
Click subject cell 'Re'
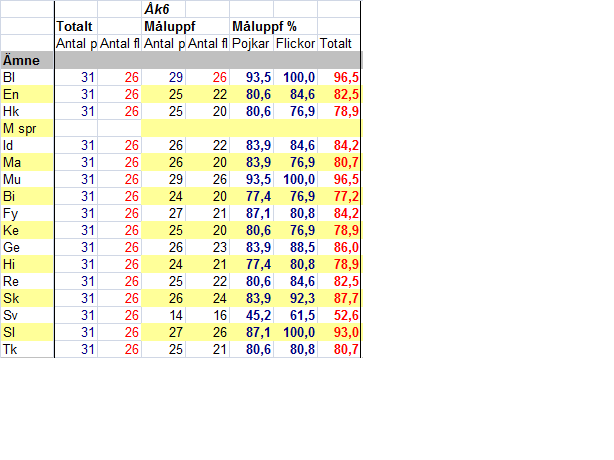27,281
